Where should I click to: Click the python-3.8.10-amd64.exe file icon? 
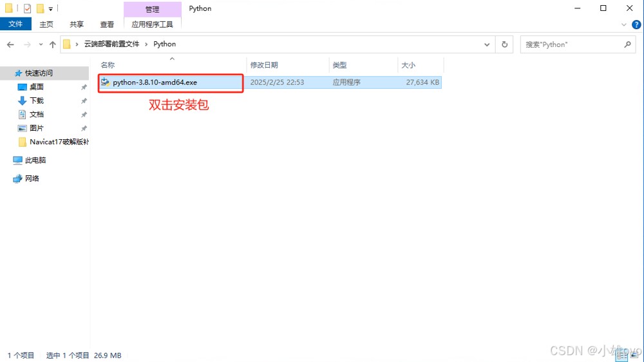click(x=106, y=82)
